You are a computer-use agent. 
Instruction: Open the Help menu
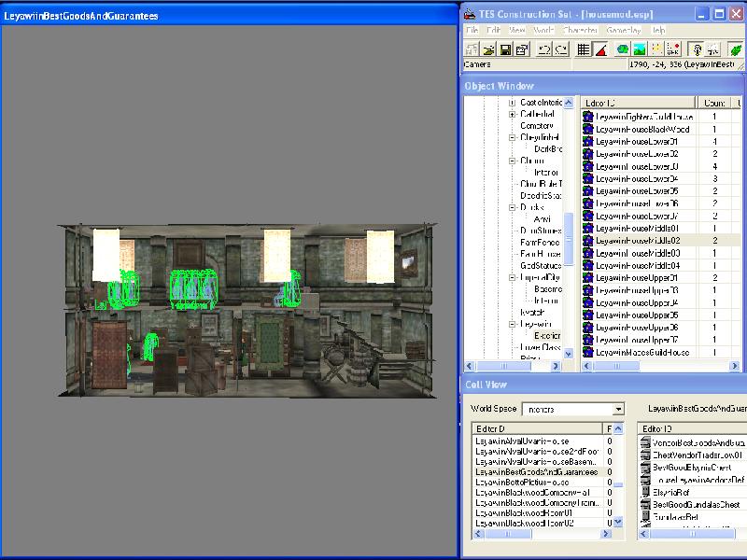coord(658,30)
